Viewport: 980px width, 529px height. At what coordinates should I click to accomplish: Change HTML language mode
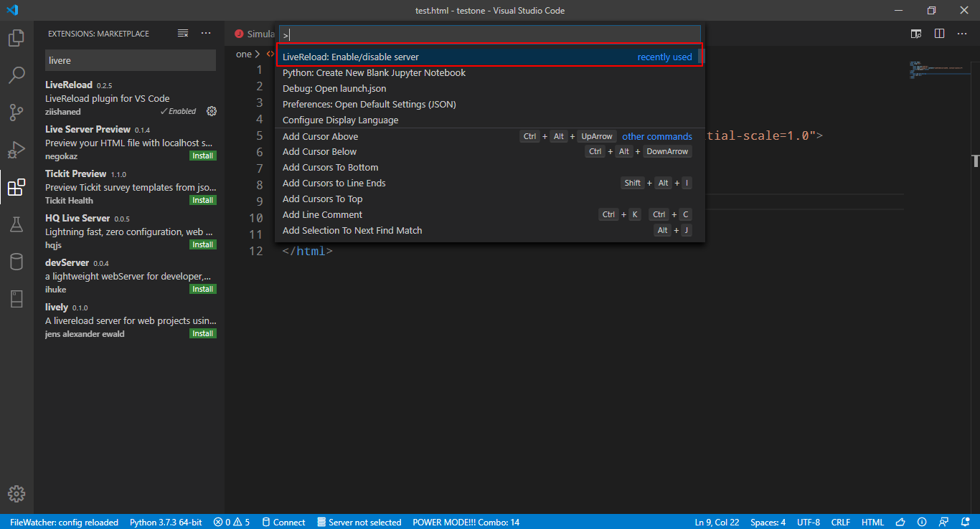pyautogui.click(x=872, y=522)
